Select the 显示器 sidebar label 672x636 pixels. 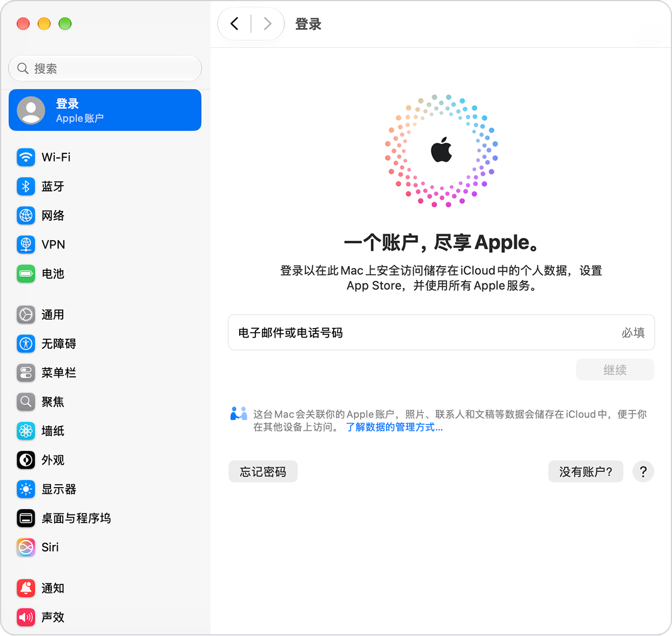point(59,489)
